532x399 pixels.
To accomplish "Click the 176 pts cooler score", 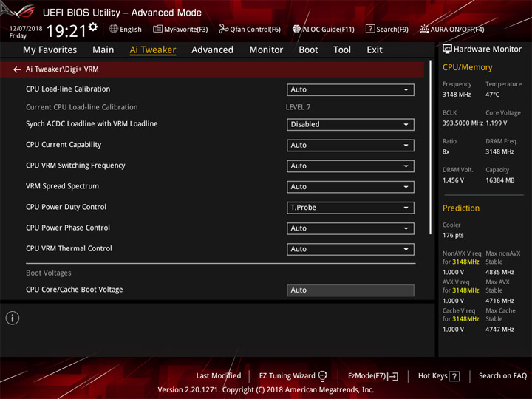I will click(453, 236).
